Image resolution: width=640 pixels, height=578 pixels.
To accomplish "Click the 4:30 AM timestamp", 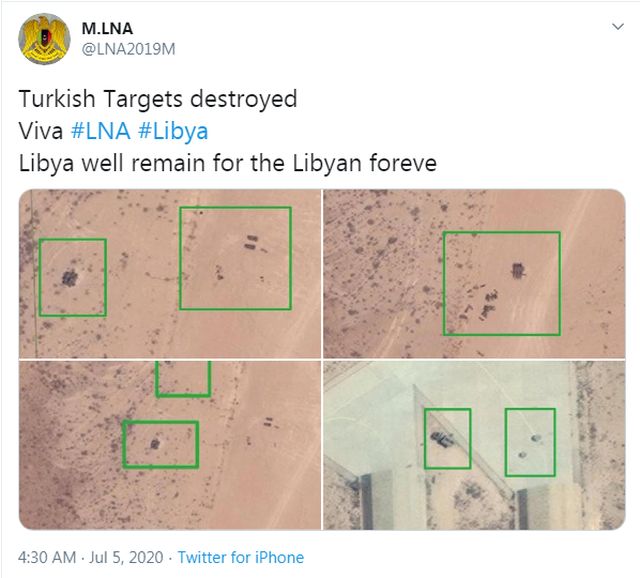I will tap(47, 557).
